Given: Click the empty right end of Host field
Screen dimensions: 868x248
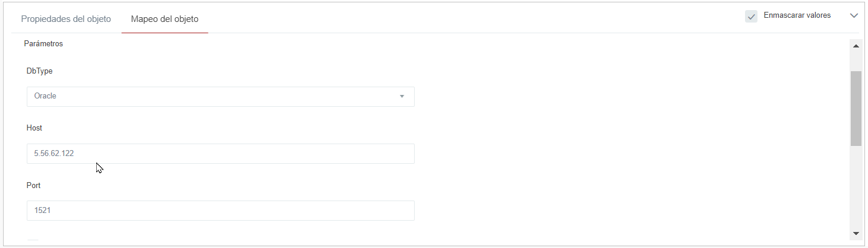Looking at the screenshot, I should [386, 154].
